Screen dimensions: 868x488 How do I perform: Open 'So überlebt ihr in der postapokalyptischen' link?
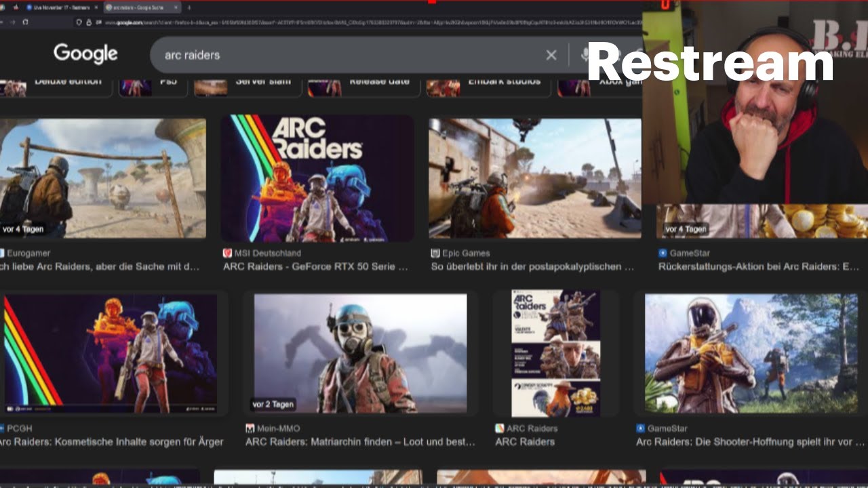[533, 267]
